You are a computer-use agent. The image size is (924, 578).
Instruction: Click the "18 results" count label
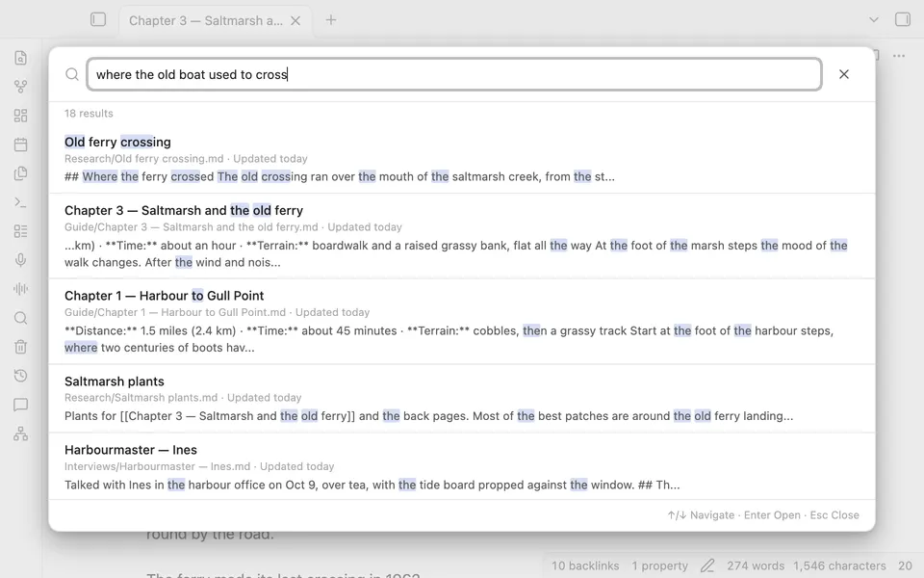click(89, 114)
